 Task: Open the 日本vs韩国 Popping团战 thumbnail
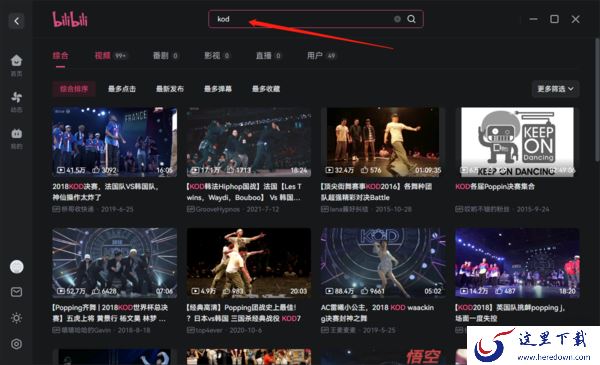[x=249, y=263]
